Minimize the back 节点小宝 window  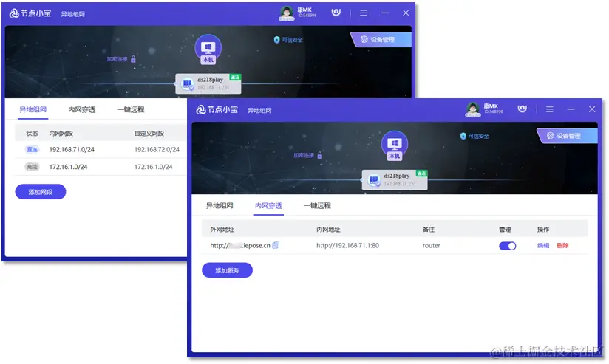[x=384, y=13]
